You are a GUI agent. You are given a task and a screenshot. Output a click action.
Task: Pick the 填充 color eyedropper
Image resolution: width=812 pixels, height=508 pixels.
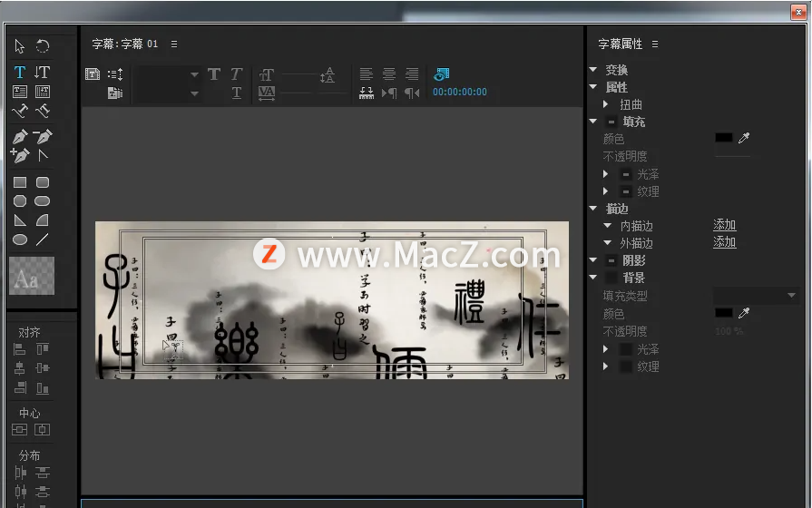pyautogui.click(x=744, y=138)
